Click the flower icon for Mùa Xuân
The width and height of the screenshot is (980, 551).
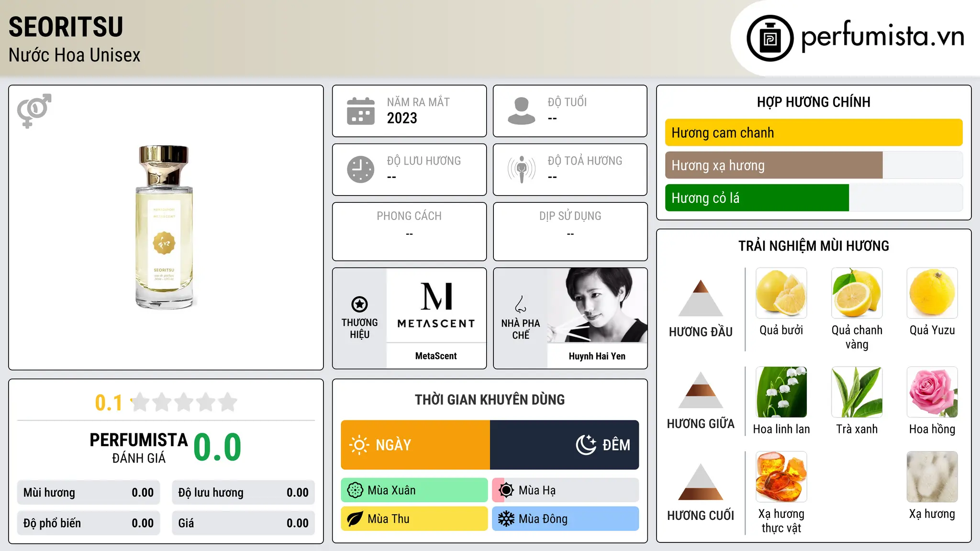point(355,490)
